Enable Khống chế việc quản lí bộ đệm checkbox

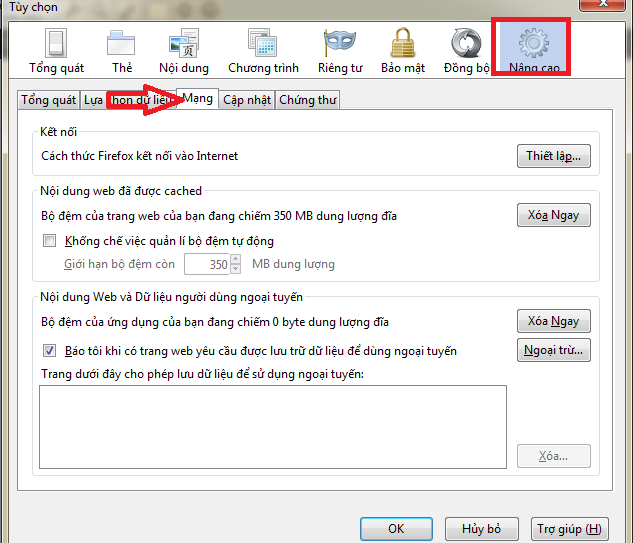pyautogui.click(x=50, y=241)
